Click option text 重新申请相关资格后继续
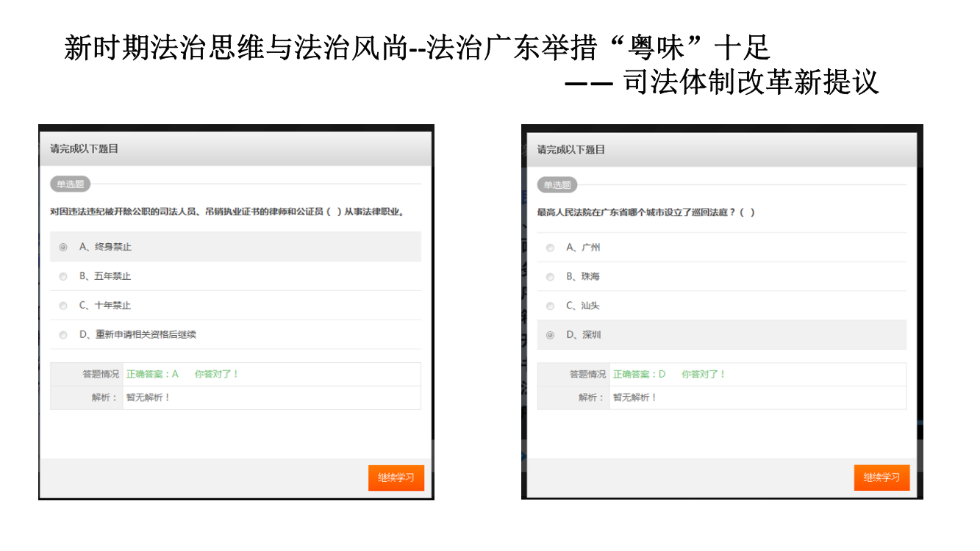Viewport: 980px width, 551px height. point(146,335)
